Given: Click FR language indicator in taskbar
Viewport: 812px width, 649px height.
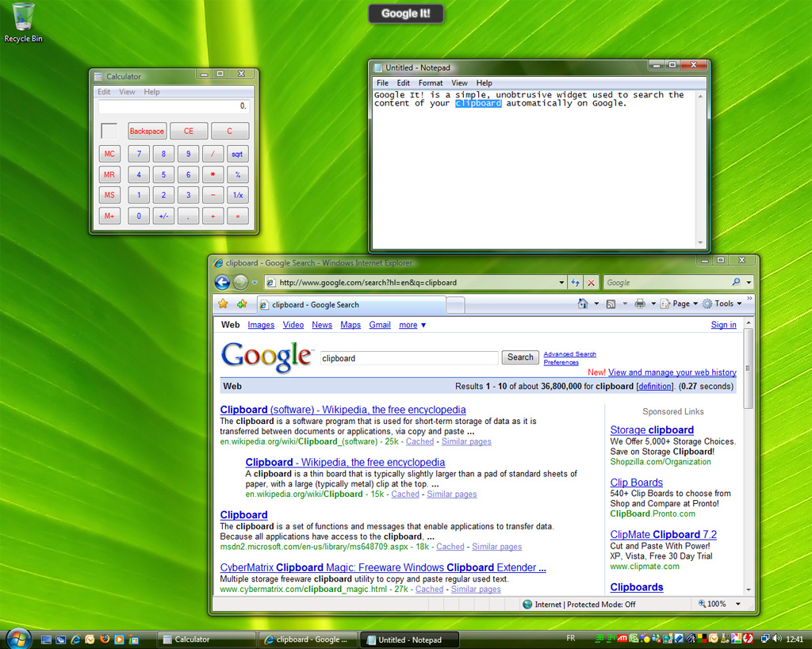Looking at the screenshot, I should pyautogui.click(x=571, y=638).
